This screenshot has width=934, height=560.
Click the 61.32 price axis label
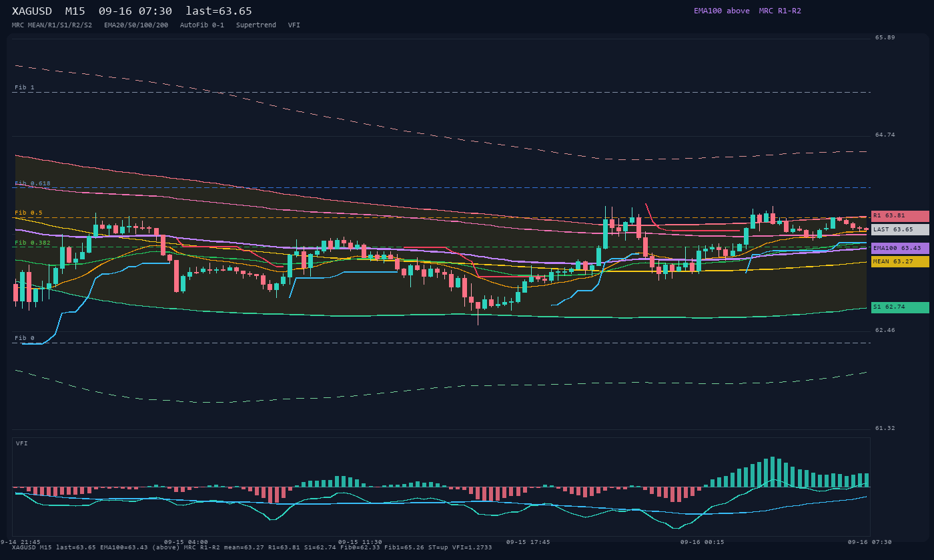click(x=885, y=428)
